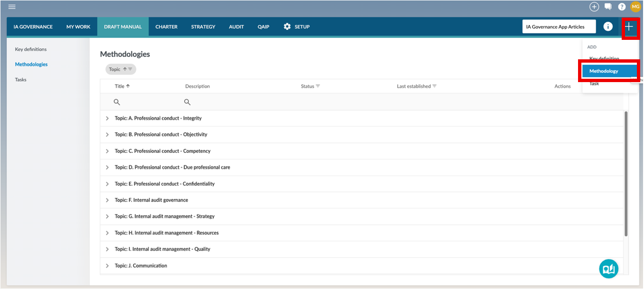Expand Topic H. Internal audit management - Resources
This screenshot has height=289, width=644.
107,233
